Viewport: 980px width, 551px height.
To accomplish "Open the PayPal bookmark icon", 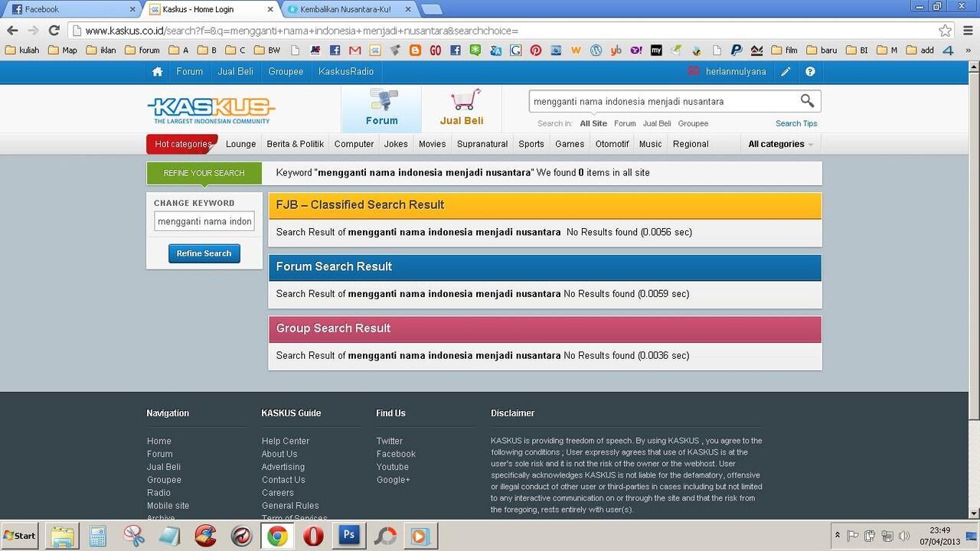I will [x=736, y=51].
